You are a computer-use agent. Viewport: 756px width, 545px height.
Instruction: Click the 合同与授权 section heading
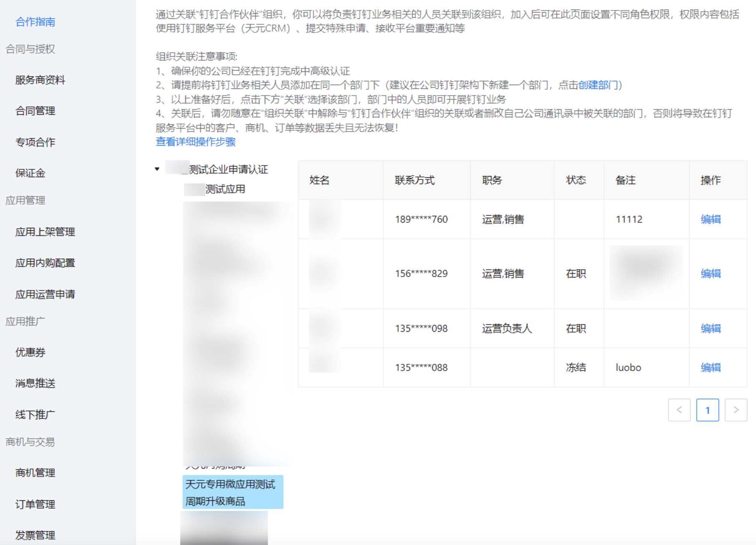click(30, 49)
